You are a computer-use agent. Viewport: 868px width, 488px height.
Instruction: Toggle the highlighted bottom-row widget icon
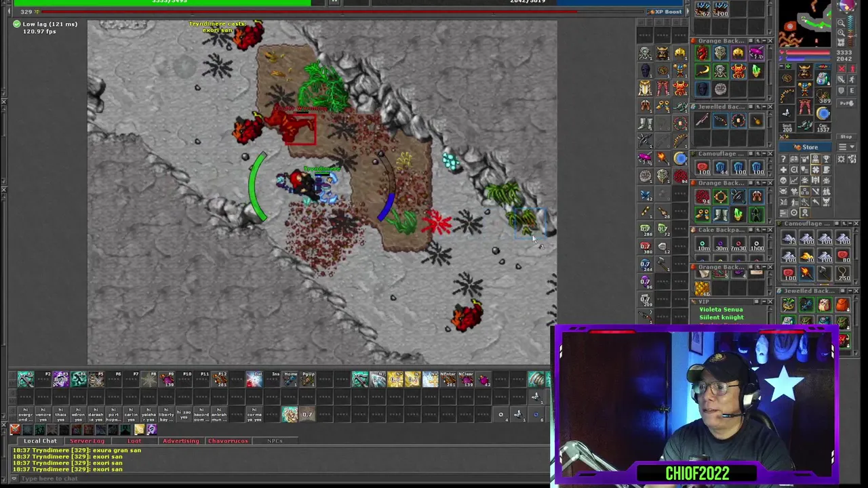[x=805, y=213]
